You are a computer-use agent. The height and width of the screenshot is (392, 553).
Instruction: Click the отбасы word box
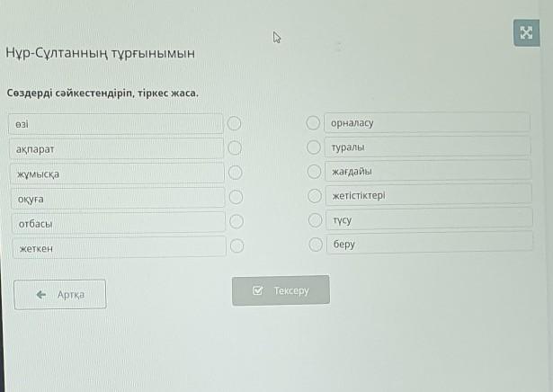coord(117,221)
